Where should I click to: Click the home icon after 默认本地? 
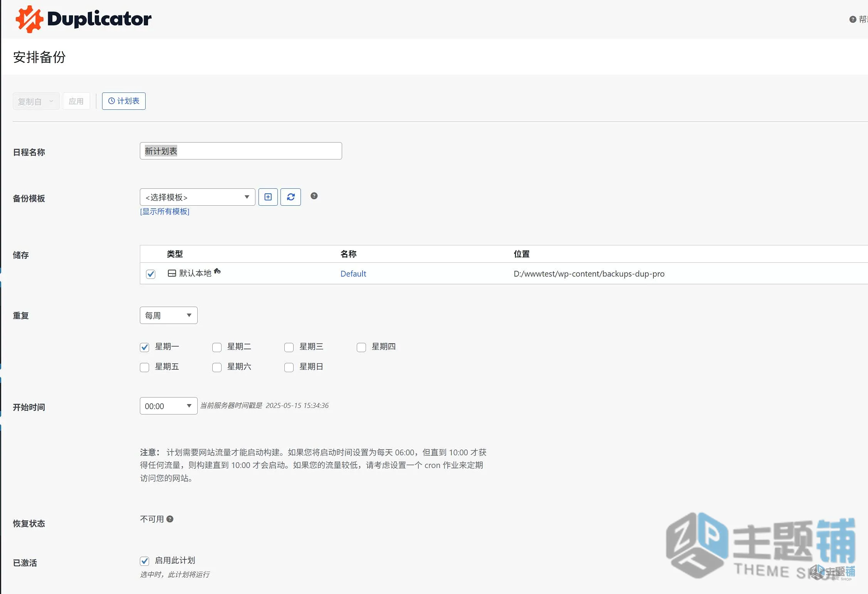point(217,271)
